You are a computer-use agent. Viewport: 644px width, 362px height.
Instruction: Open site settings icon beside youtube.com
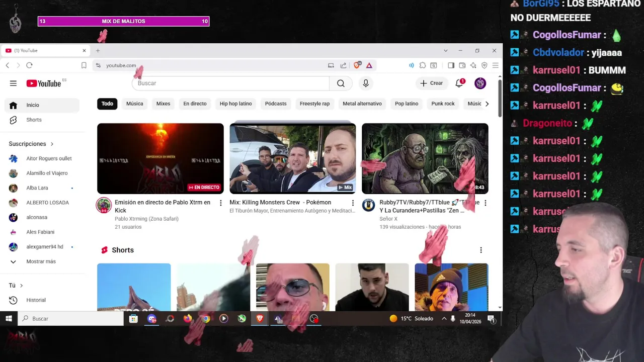click(98, 65)
